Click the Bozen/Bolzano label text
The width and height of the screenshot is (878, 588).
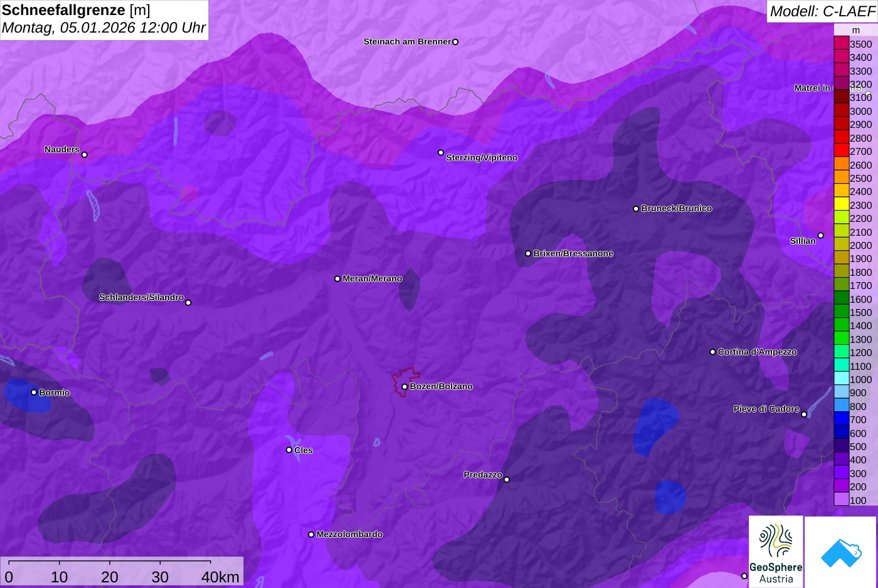(442, 387)
